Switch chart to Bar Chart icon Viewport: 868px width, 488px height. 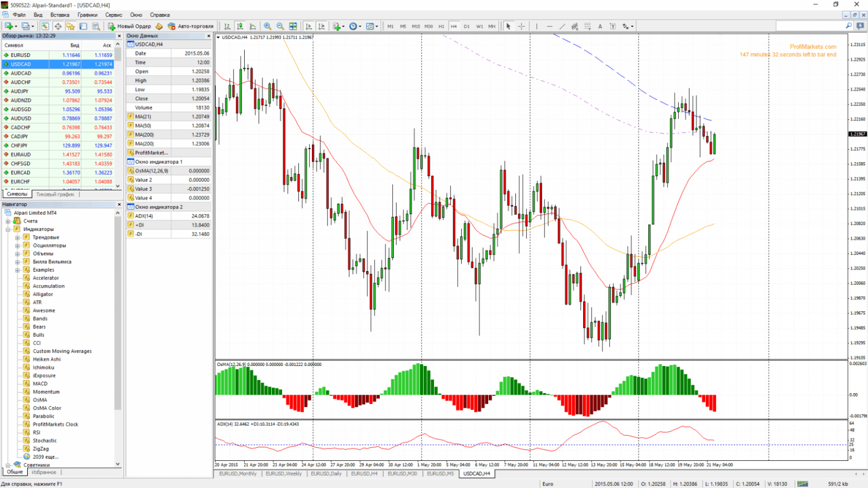[227, 26]
